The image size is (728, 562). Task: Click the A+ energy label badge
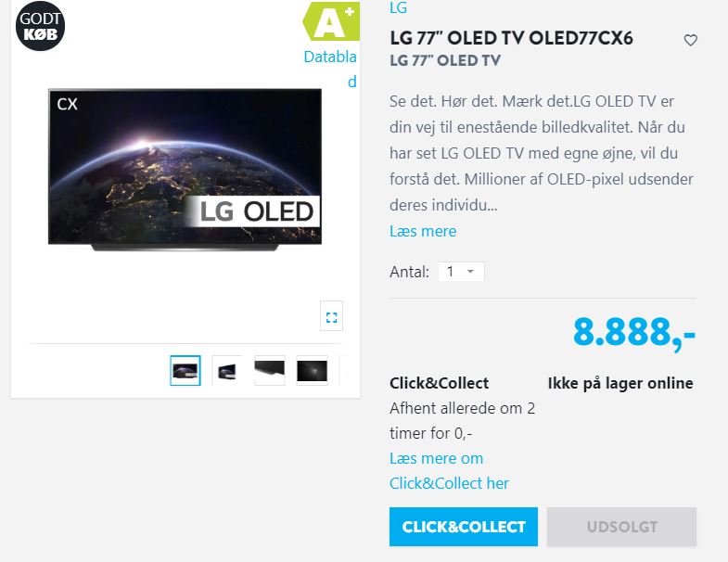331,22
